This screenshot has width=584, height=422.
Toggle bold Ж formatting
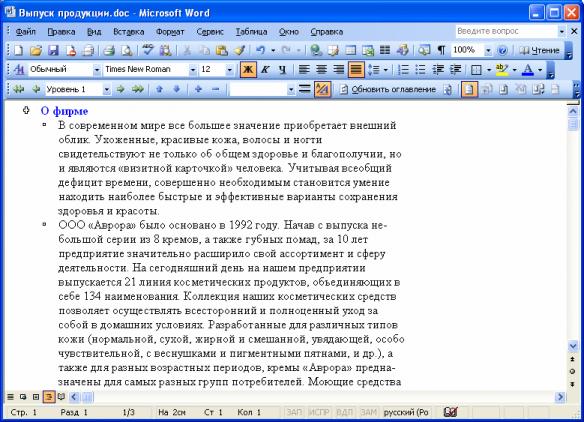[x=248, y=70]
